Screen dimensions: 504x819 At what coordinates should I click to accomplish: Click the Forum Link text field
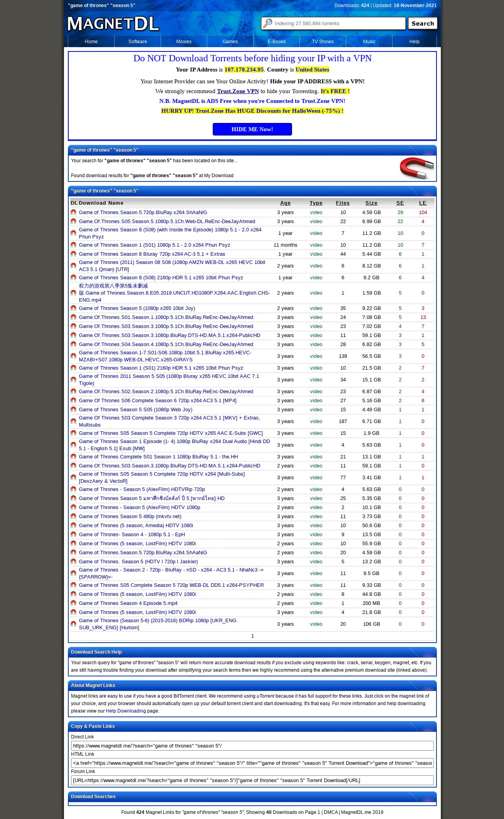[252, 781]
